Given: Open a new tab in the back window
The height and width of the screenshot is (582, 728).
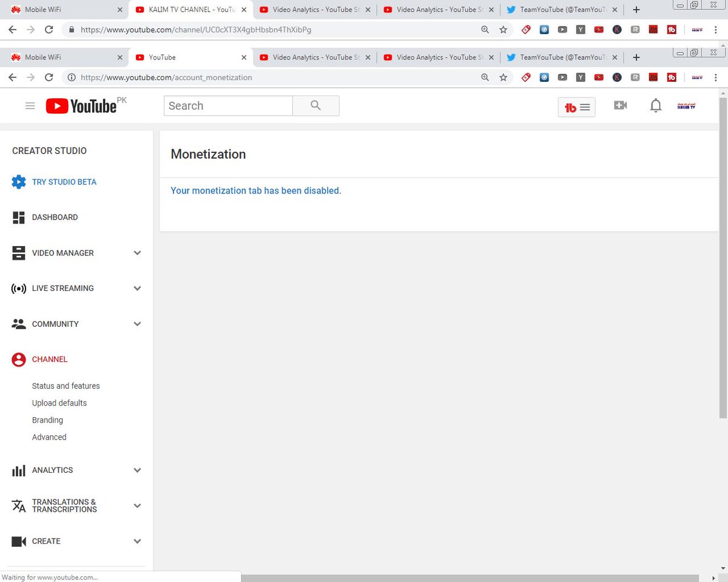Looking at the screenshot, I should [x=636, y=10].
